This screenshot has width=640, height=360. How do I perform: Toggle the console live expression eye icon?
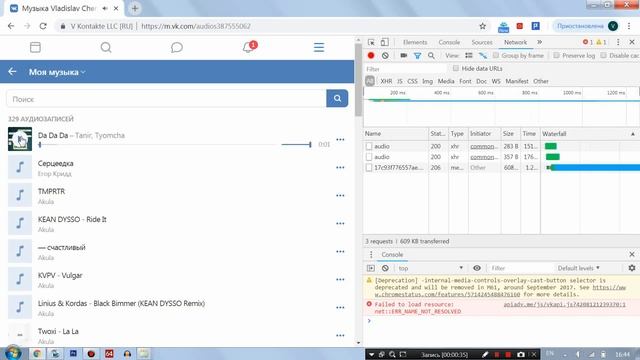477,268
